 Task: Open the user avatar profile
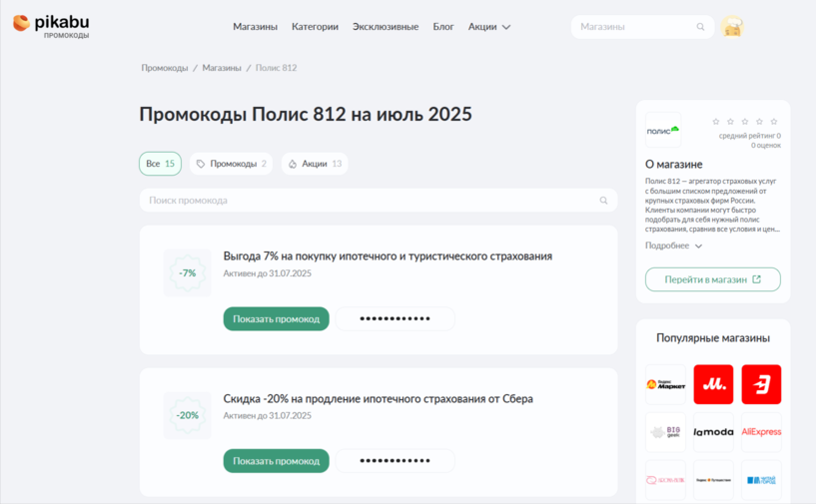click(x=732, y=27)
